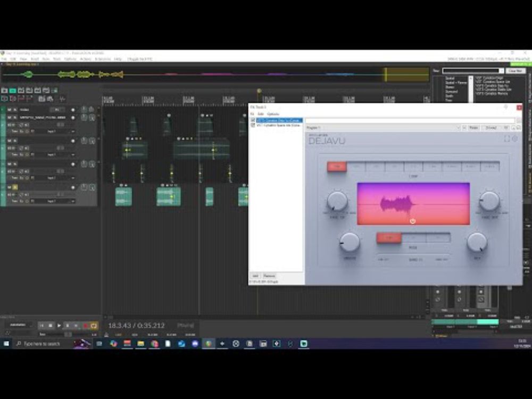Open the Dejavu settings gear icon
Viewport: 532px width, 399px height.
click(515, 139)
